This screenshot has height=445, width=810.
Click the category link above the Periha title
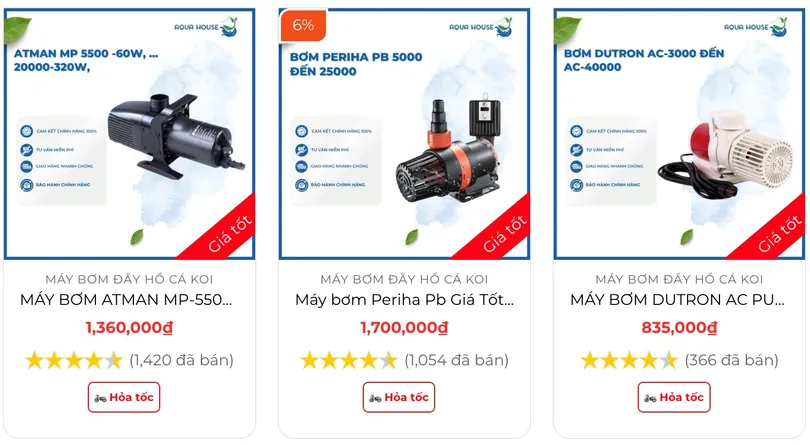pos(404,280)
